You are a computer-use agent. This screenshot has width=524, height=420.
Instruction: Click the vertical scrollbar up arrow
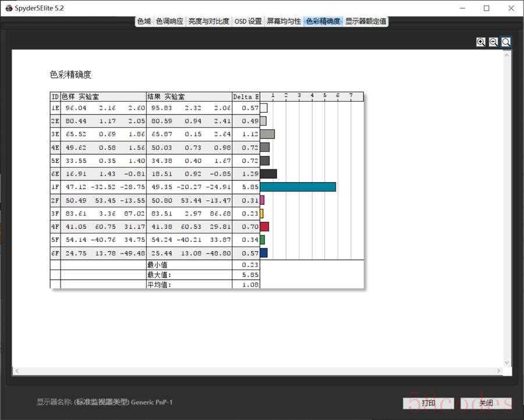tap(507, 54)
